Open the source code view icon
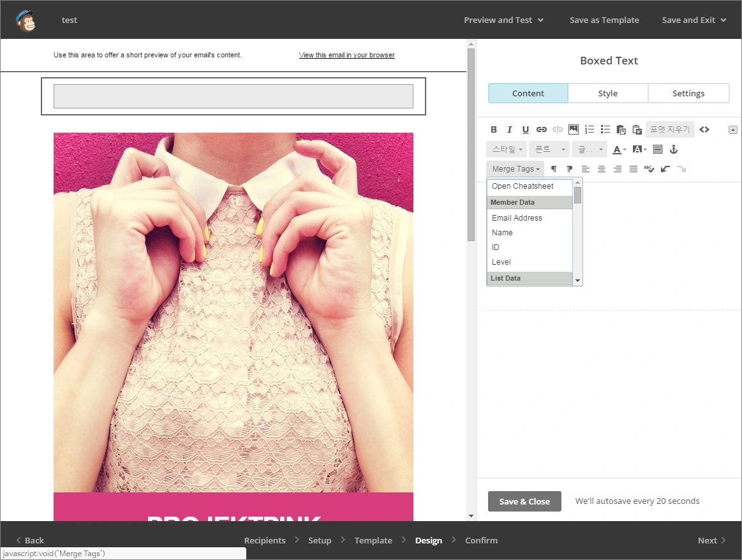Image resolution: width=742 pixels, height=560 pixels. (x=704, y=129)
